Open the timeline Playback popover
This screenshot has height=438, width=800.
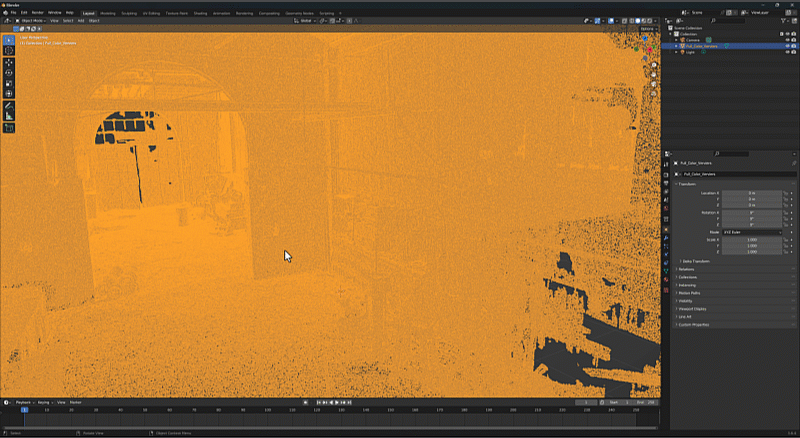click(24, 403)
